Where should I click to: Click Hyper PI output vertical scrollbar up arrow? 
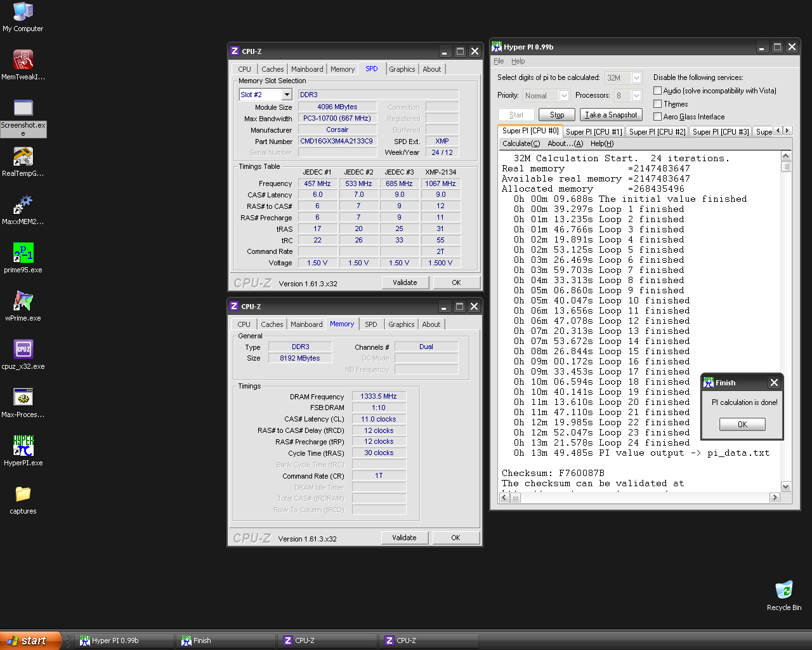[786, 156]
